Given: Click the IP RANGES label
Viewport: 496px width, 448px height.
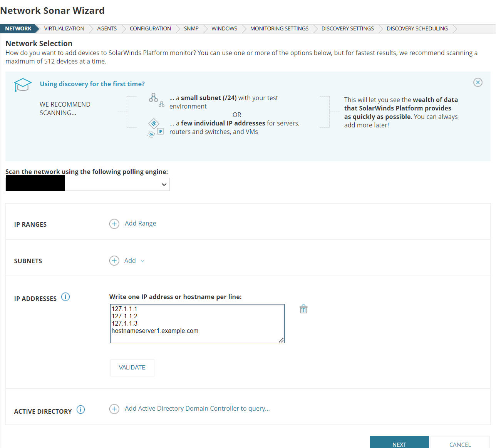Looking at the screenshot, I should (30, 224).
